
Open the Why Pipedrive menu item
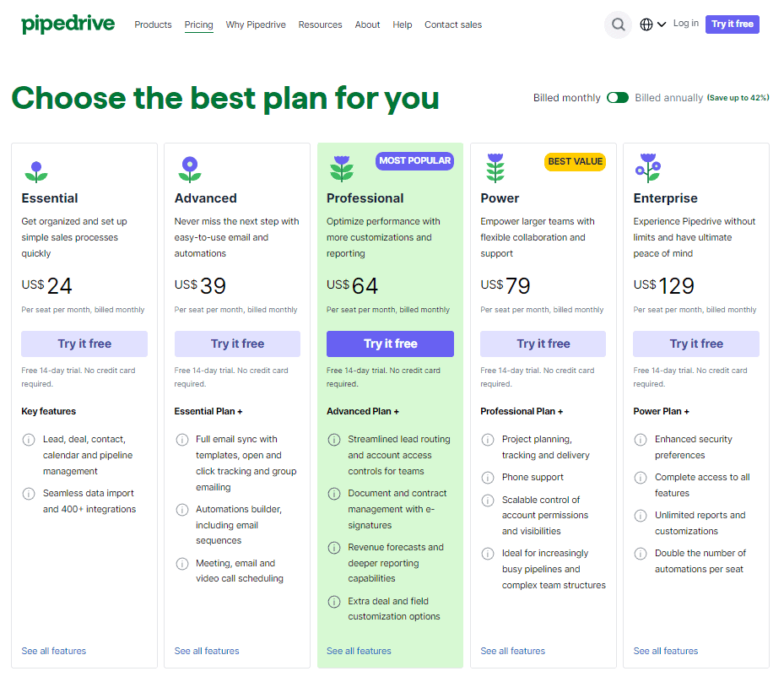coord(256,24)
